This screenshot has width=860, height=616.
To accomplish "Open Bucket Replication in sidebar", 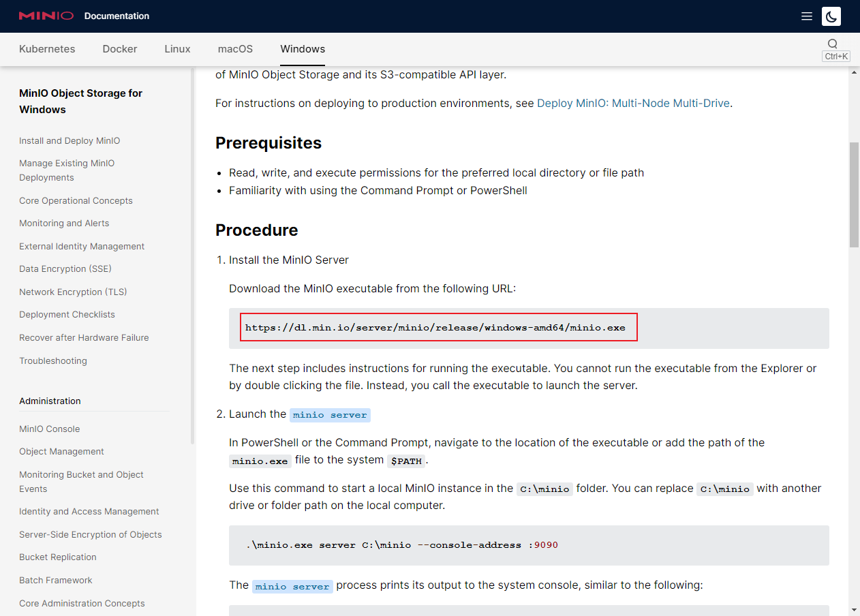I will coord(58,557).
